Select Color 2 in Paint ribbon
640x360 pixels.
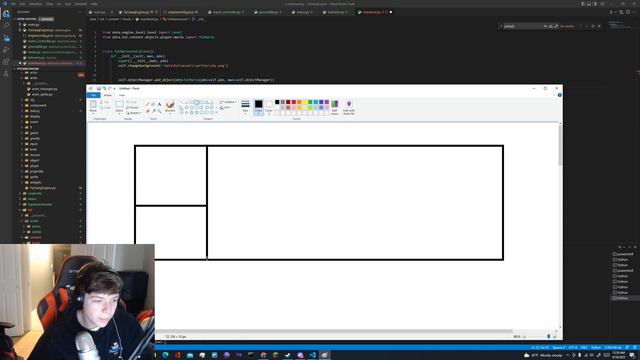click(269, 107)
